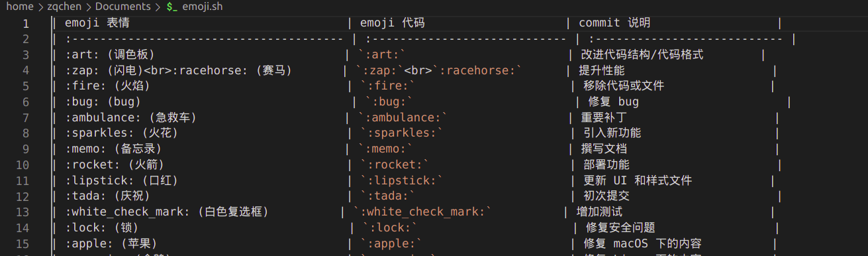Click the '修复安全问题' description text
This screenshot has width=868, height=256.
(620, 228)
